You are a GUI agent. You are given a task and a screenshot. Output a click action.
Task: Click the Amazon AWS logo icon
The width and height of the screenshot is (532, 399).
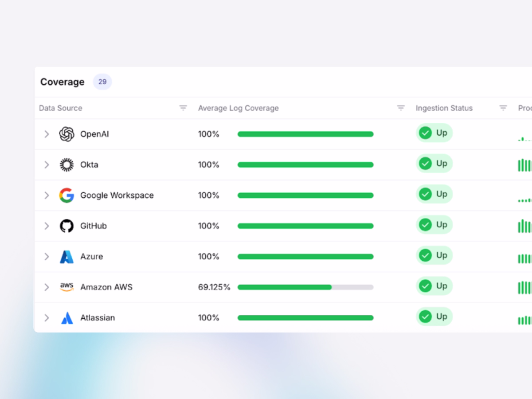66,287
